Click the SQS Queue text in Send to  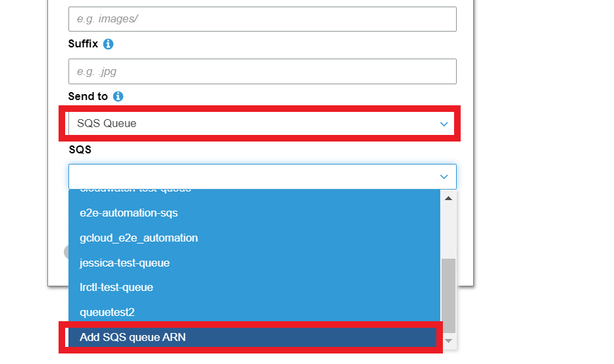coord(107,124)
